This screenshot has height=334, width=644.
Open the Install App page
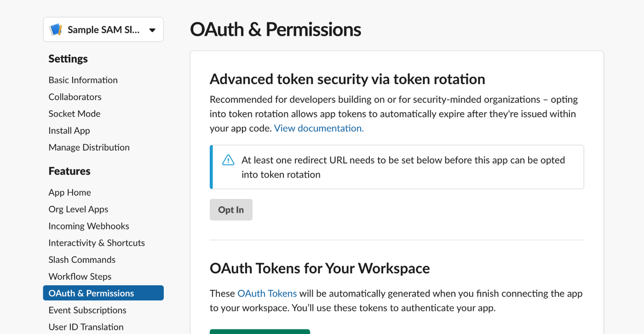(x=69, y=130)
